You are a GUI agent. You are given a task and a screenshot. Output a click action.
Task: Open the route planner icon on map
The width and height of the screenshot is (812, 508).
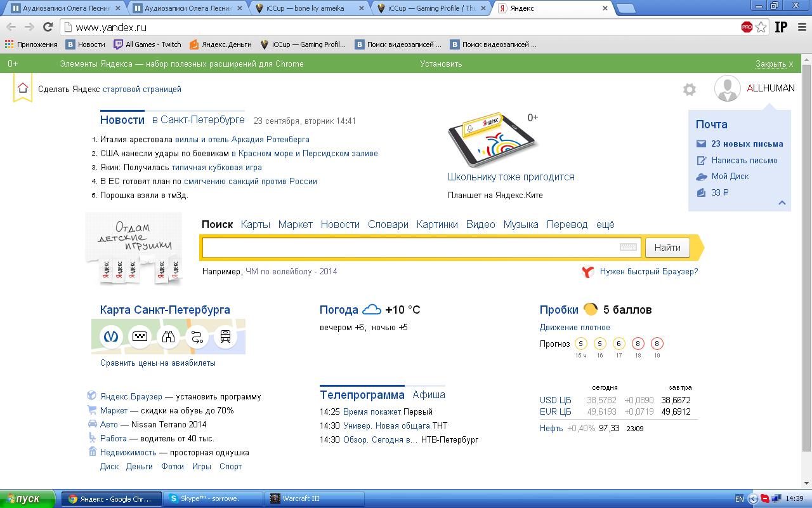[x=197, y=337]
